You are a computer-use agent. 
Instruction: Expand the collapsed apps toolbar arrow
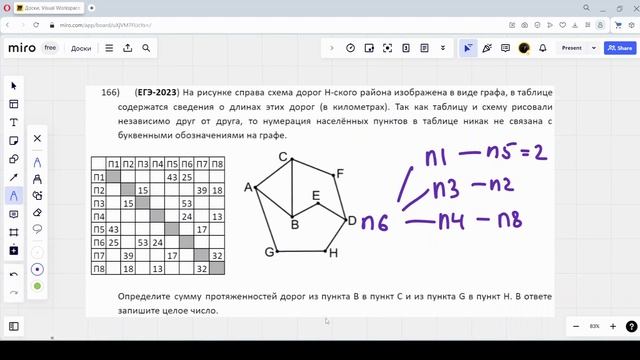pyautogui.click(x=332, y=48)
